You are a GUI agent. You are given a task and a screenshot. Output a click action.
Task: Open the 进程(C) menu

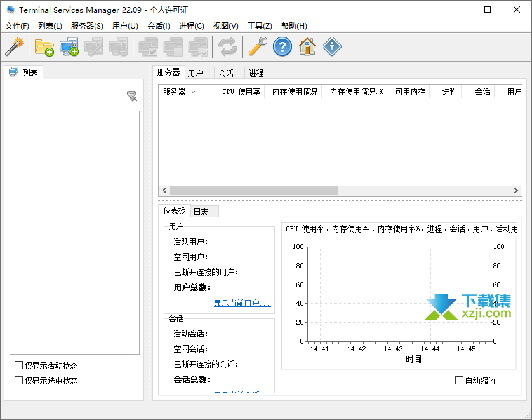[191, 26]
